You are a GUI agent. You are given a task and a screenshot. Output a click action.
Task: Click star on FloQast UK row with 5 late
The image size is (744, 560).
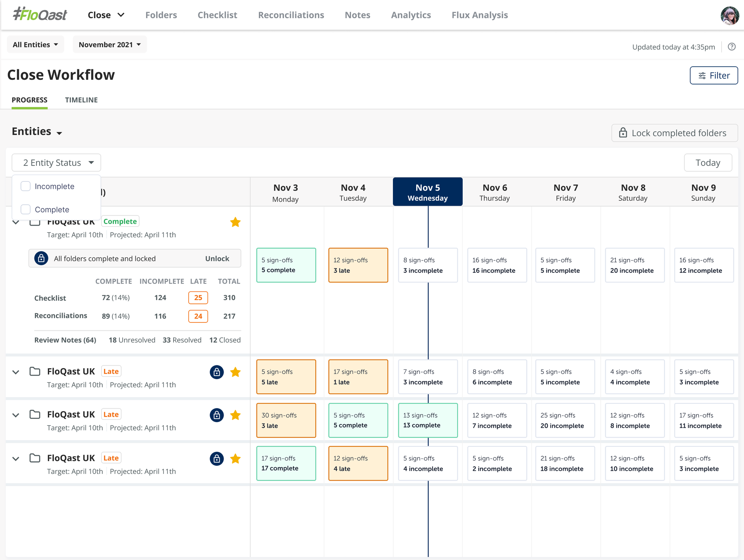click(x=235, y=372)
